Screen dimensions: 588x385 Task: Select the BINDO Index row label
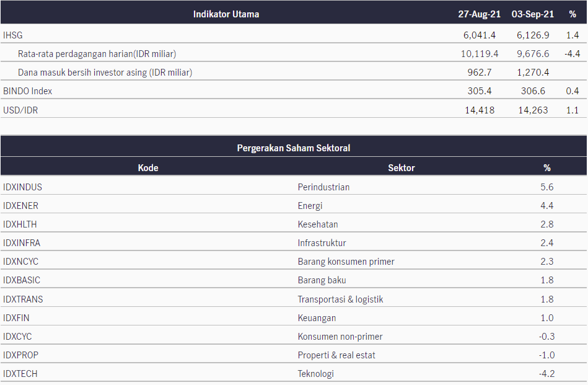tap(27, 91)
